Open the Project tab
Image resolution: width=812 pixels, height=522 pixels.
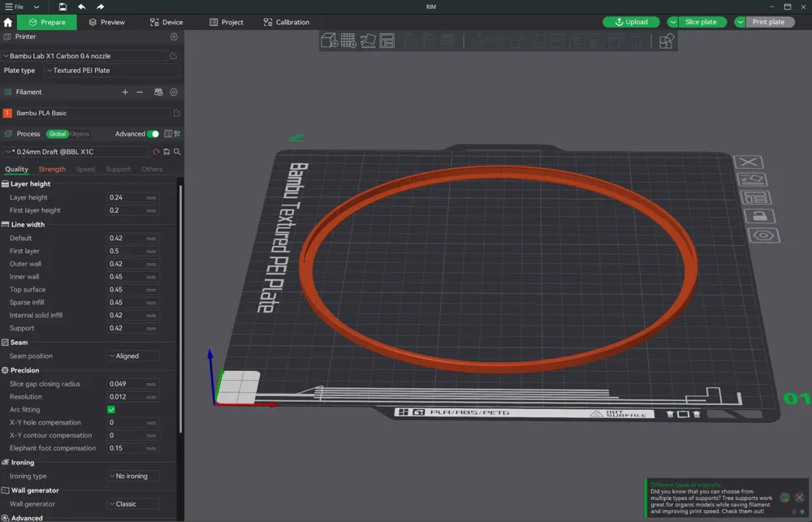(227, 22)
